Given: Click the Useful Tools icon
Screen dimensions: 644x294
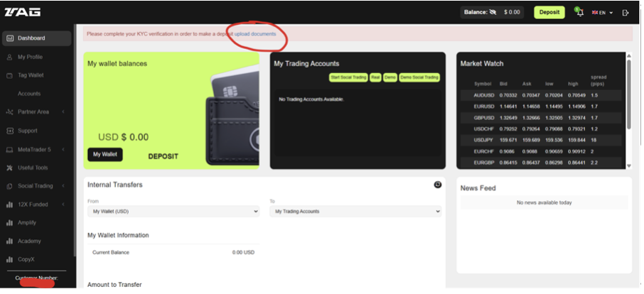Looking at the screenshot, I should click(x=10, y=168).
